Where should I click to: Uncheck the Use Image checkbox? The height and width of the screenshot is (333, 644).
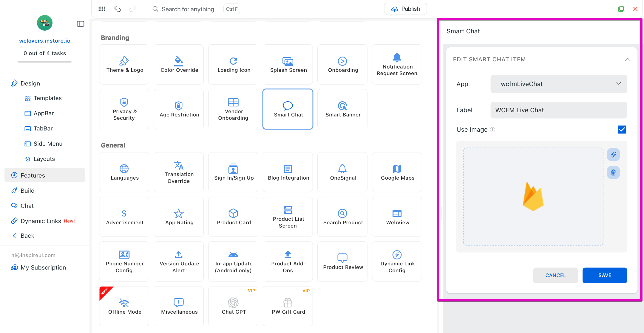622,130
